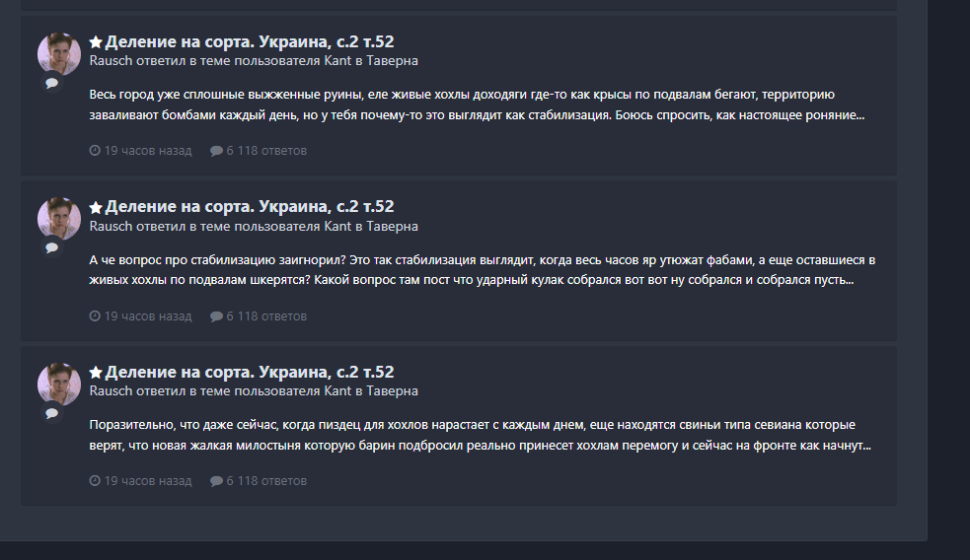Viewport: 970px width, 560px height.
Task: Open the Kant profile link in the 'А че вопрос' post
Action: pos(338,226)
